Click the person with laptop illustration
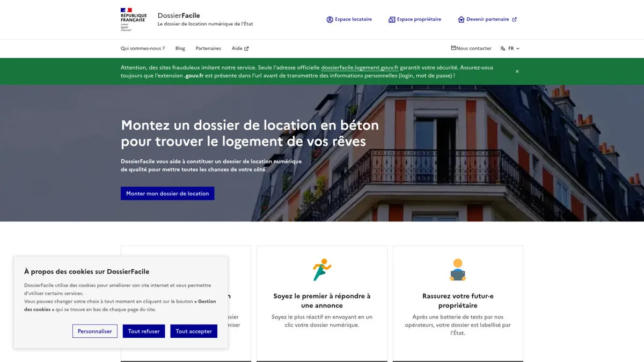Screen dimensions: 644x362 tap(458, 270)
